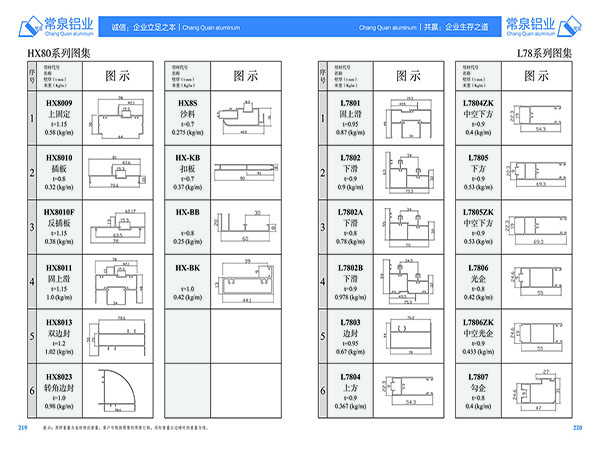This screenshot has height=450, width=600.
Task: Select the HX8013 profile code
Action: tap(59, 322)
